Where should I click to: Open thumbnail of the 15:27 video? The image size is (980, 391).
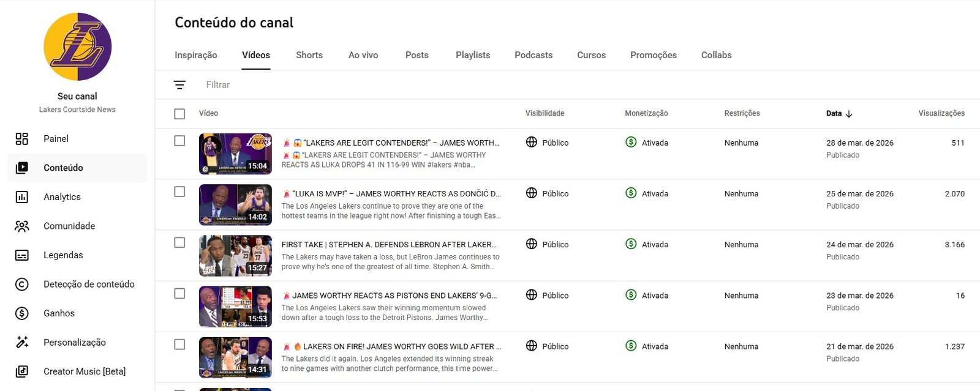[x=235, y=256]
